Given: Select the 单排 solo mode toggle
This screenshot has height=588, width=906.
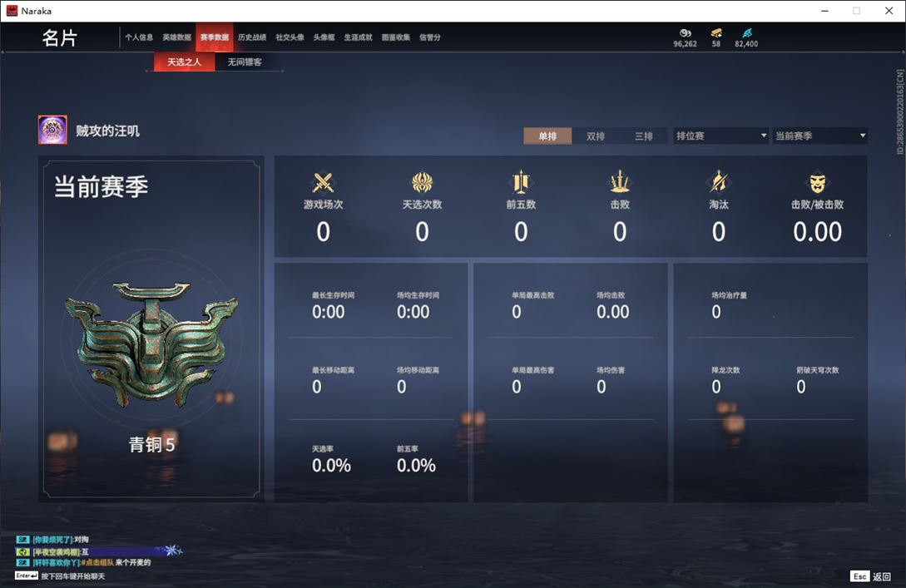Looking at the screenshot, I should (x=547, y=136).
